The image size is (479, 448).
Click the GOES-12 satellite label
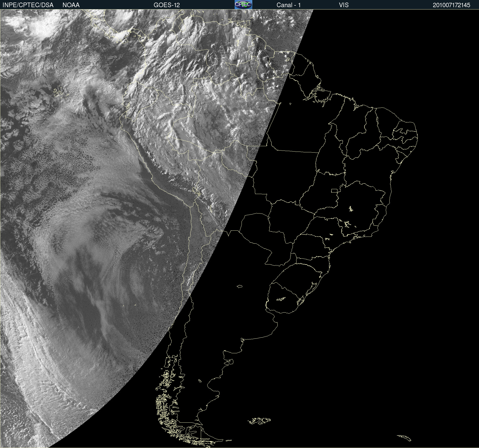(x=167, y=5)
